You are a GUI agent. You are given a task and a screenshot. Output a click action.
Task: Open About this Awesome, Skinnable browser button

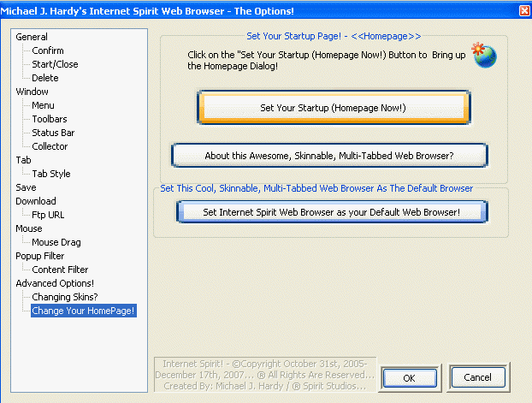[329, 156]
